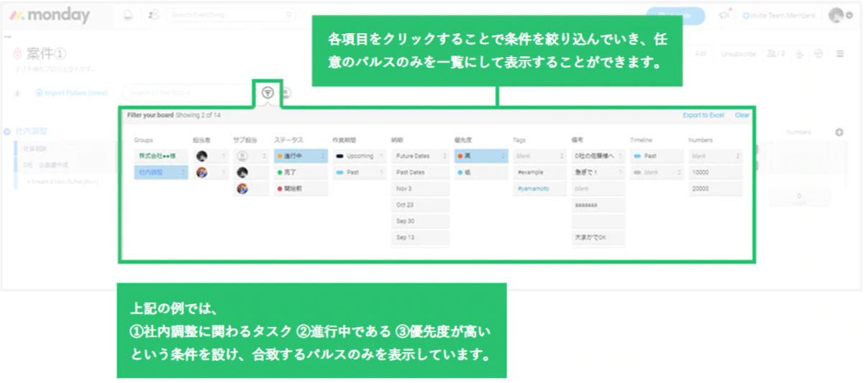Image resolution: width=868 pixels, height=383 pixels.
Task: Click the user profile avatar at top right
Action: [836, 15]
